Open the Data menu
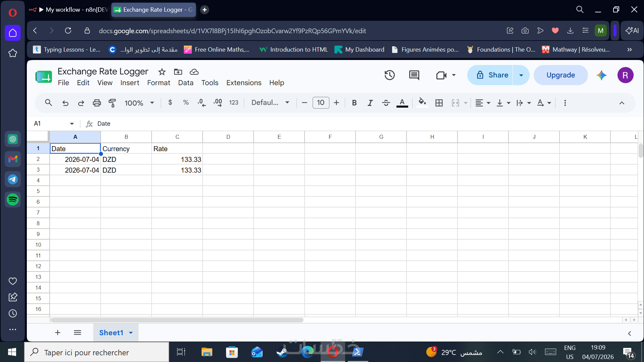 tap(186, 83)
